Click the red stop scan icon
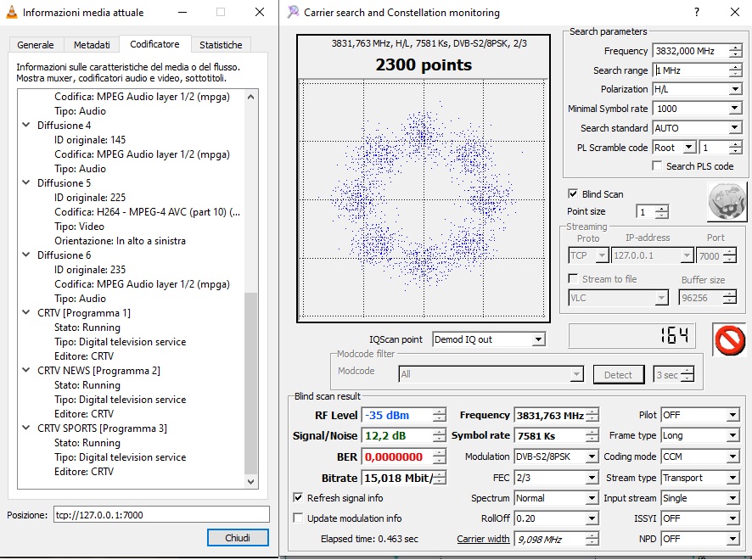752x560 pixels. pos(729,339)
